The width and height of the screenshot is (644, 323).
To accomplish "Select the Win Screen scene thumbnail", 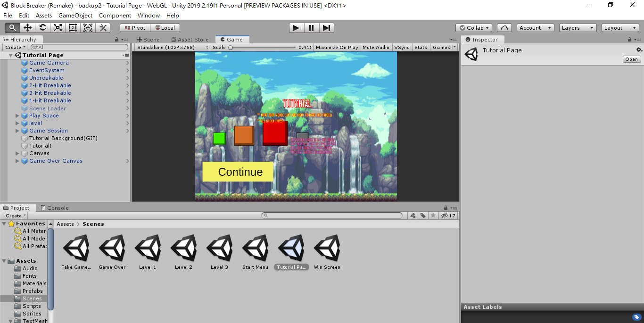I will pos(327,248).
